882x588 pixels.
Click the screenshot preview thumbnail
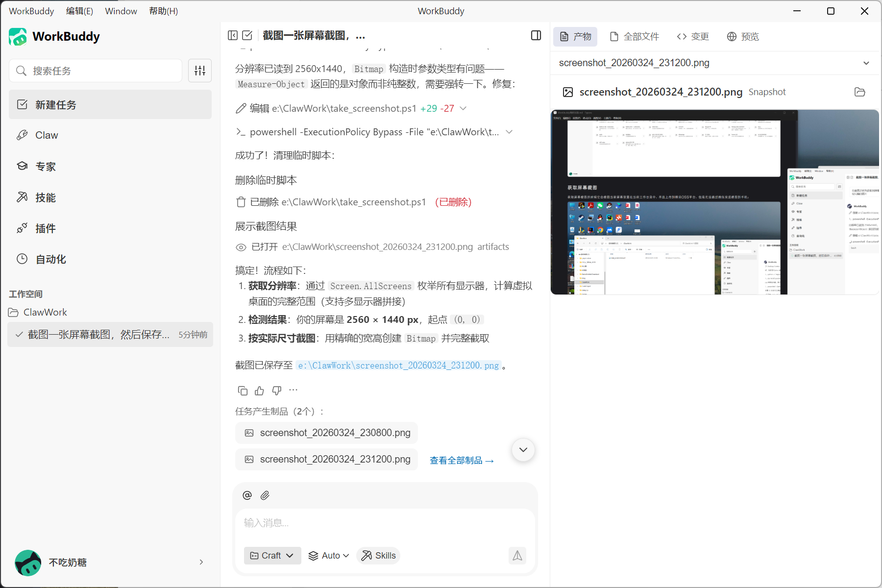pyautogui.click(x=714, y=202)
